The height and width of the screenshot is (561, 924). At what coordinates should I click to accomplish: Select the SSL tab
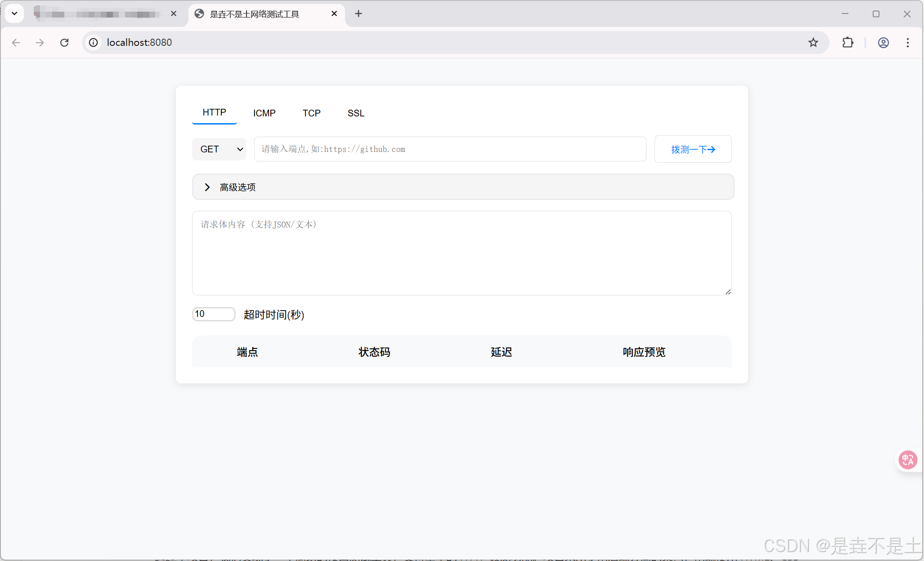[x=356, y=113]
